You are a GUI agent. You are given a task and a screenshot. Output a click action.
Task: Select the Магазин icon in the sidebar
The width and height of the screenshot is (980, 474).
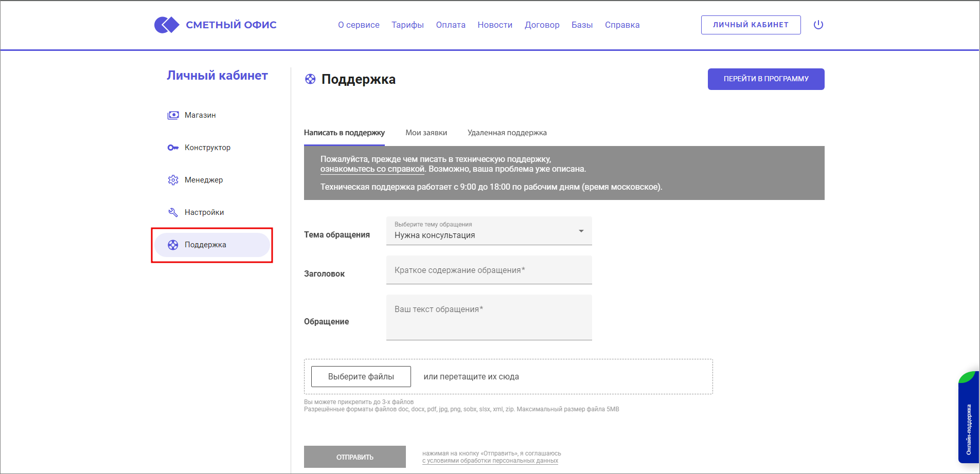tap(173, 115)
